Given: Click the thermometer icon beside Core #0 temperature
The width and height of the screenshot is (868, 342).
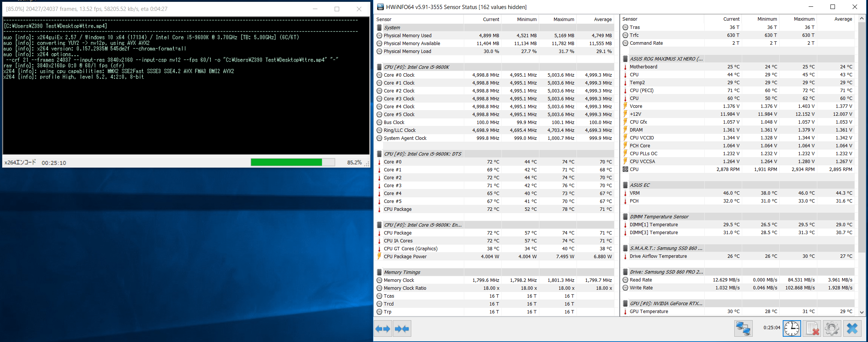Looking at the screenshot, I should point(379,162).
